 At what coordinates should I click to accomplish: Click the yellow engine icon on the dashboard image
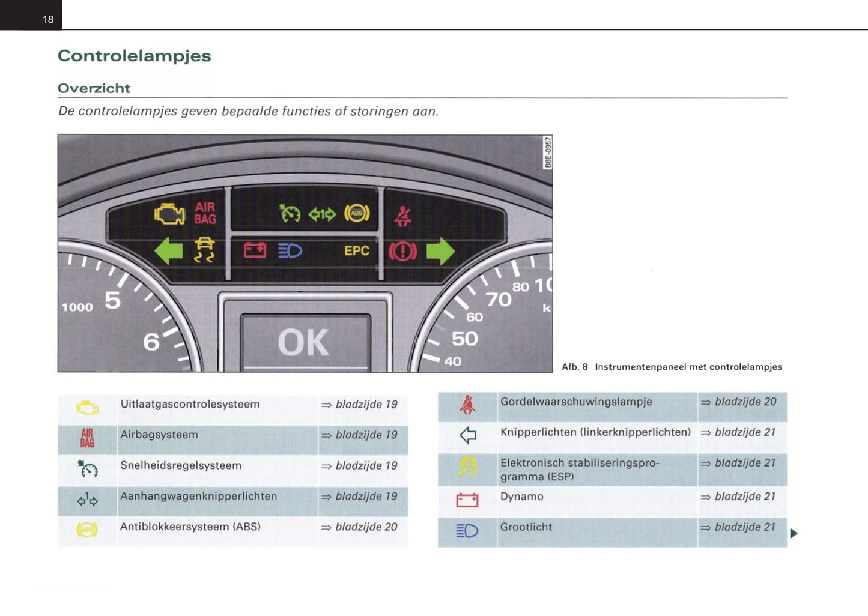(170, 214)
